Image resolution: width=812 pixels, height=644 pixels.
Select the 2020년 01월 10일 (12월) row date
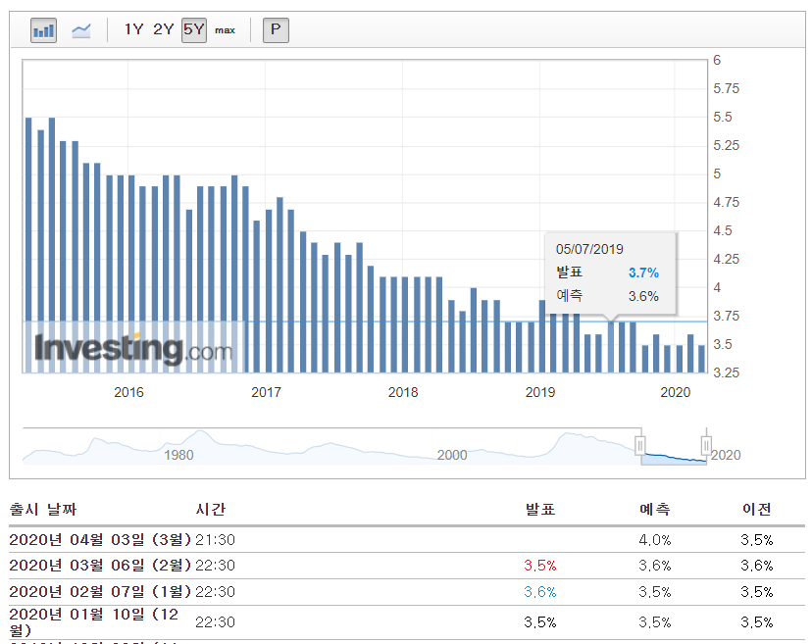tap(94, 621)
